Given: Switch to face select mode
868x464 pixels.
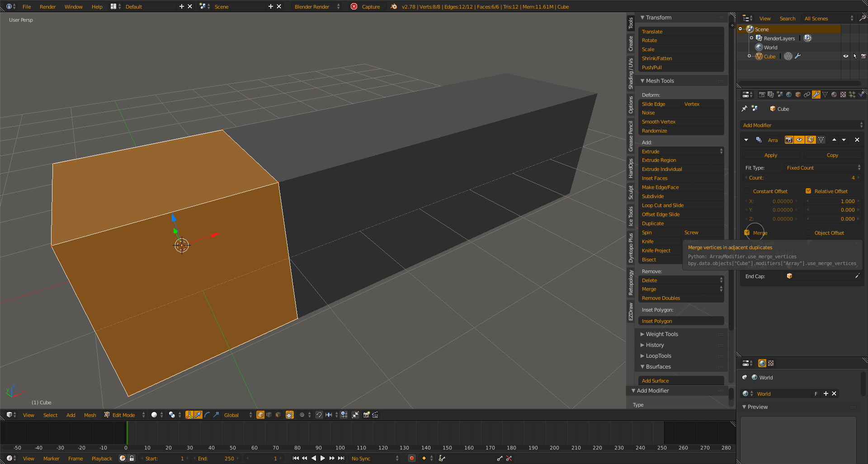Looking at the screenshot, I should pyautogui.click(x=278, y=415).
